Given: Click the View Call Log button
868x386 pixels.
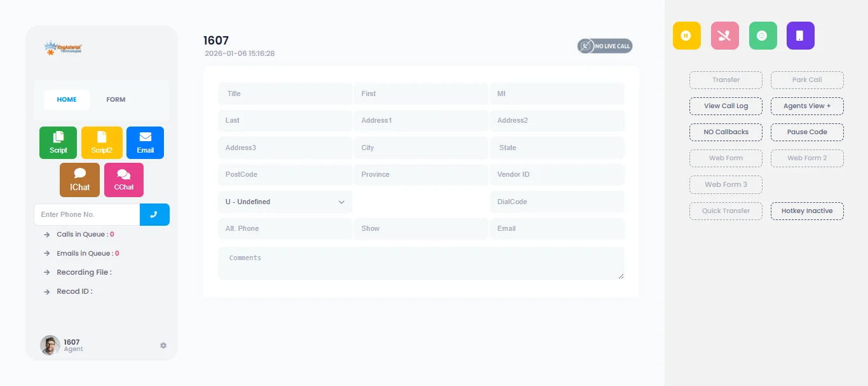Looking at the screenshot, I should click(726, 106).
